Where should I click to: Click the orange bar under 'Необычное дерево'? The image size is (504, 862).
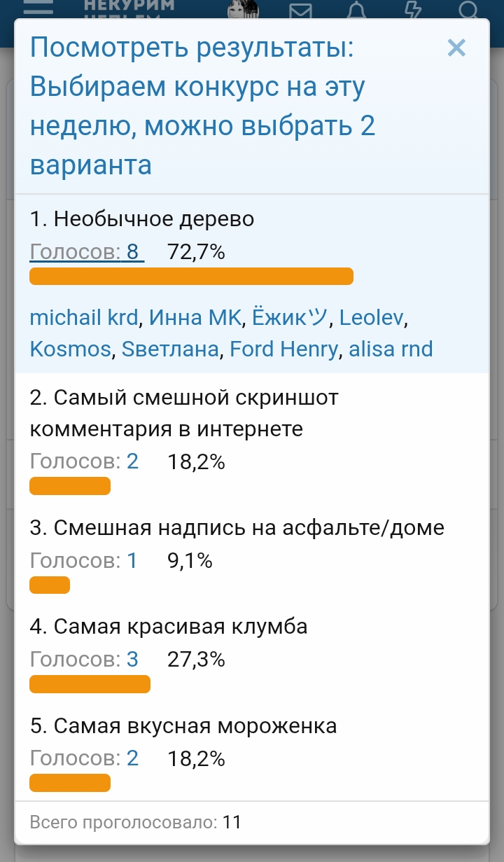pyautogui.click(x=191, y=277)
